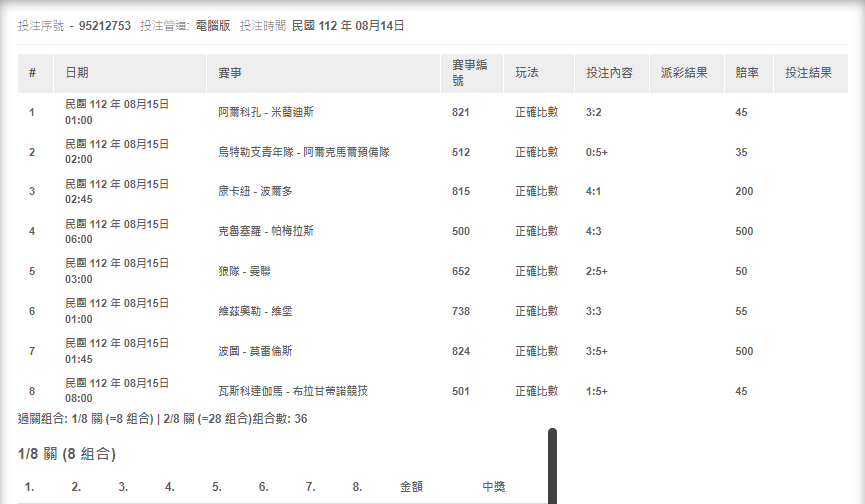Click column header 4. in combination table
The width and height of the screenshot is (865, 504).
169,487
